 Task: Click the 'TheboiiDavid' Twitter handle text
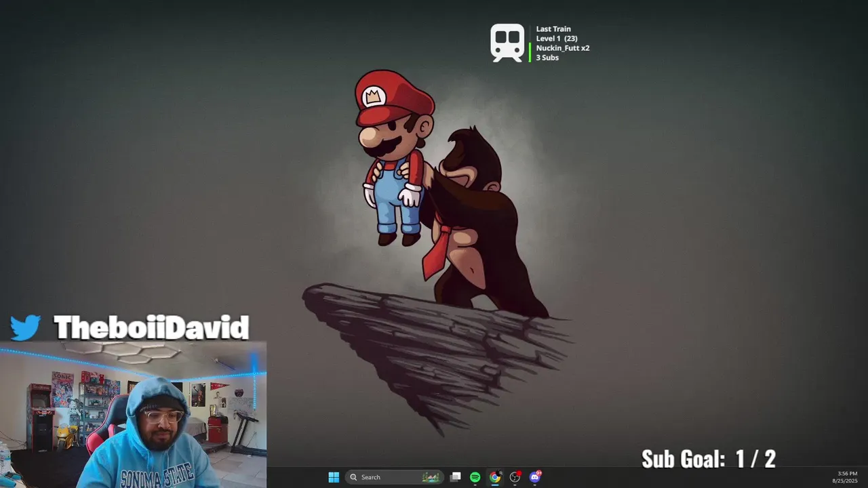pos(151,328)
